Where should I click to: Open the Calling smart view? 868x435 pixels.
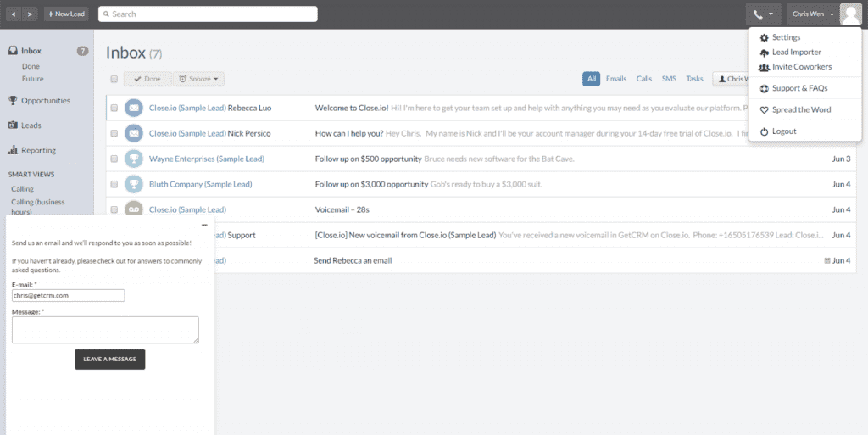(23, 189)
